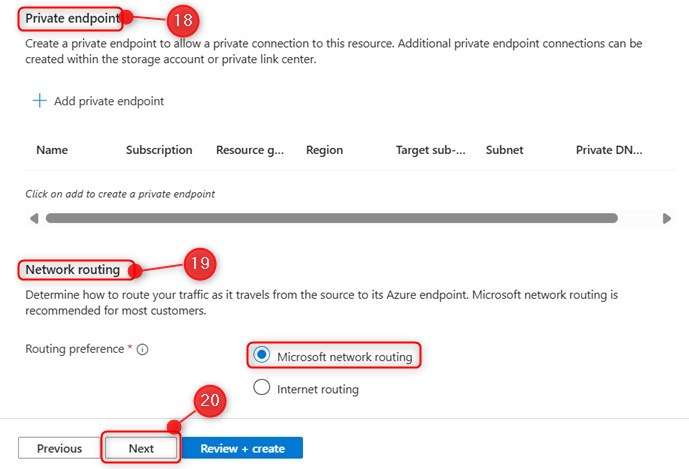Click the red annotation marker 20

(210, 402)
